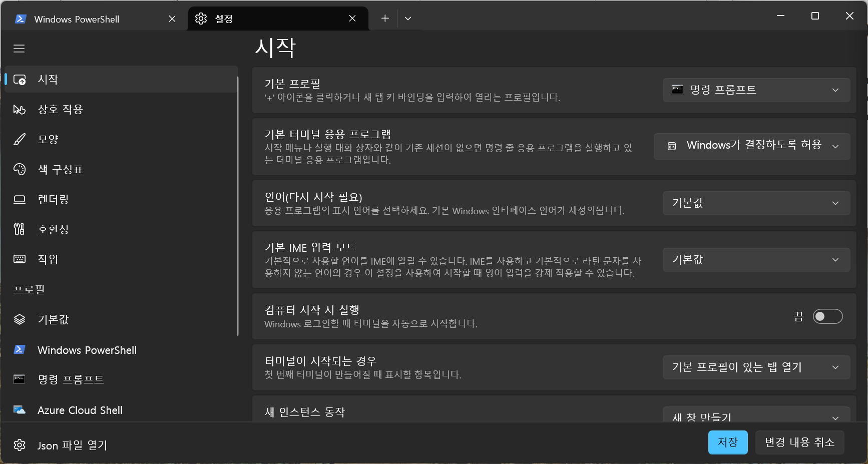Click the 시작 startup icon in sidebar
Image resolution: width=868 pixels, height=464 pixels.
(20, 80)
